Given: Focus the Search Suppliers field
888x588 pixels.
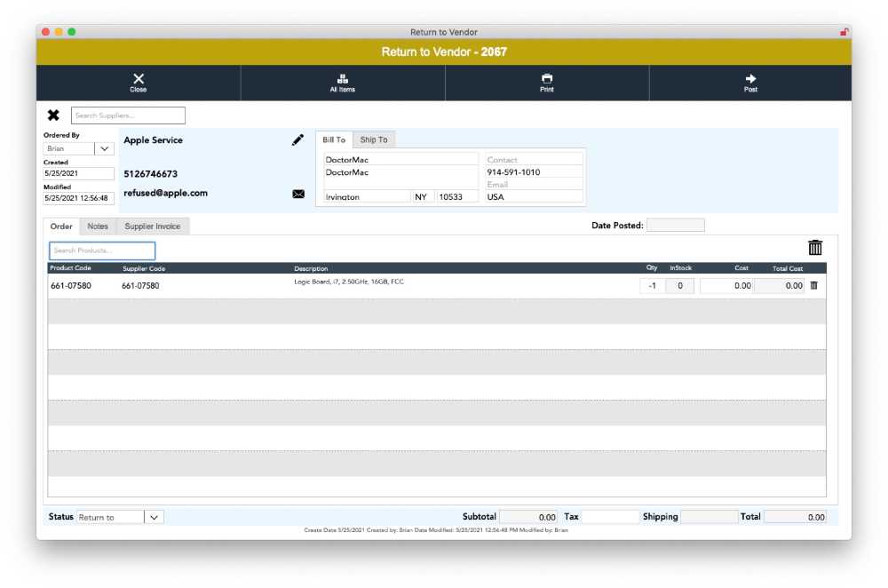Looking at the screenshot, I should (x=128, y=115).
